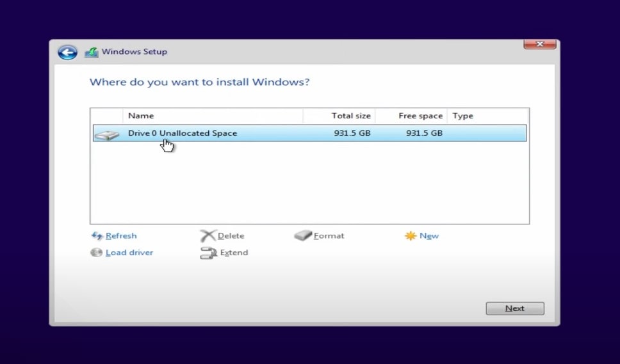Click the Delete X icon
620x364 pixels.
click(208, 236)
